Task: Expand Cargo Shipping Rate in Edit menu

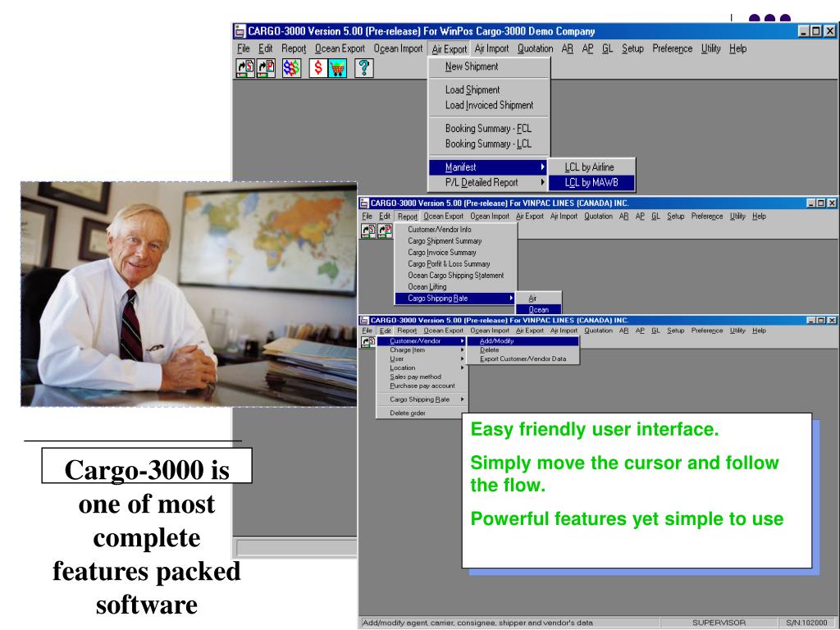Action: click(421, 399)
